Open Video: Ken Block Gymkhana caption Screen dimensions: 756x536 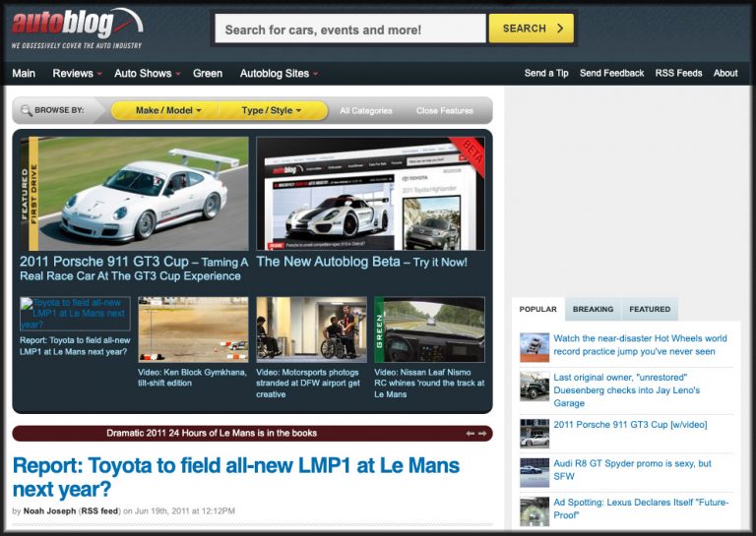[192, 378]
